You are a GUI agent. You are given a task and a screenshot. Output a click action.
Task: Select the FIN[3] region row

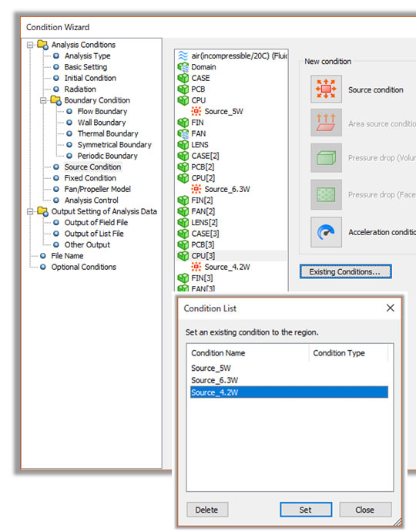[232, 278]
